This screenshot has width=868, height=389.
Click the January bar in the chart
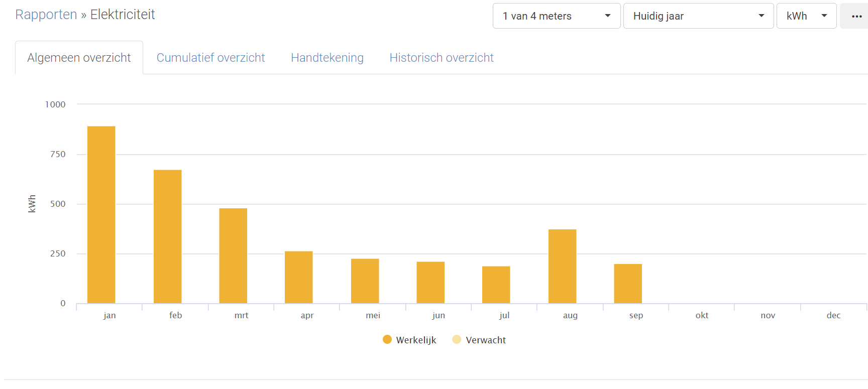click(x=101, y=215)
